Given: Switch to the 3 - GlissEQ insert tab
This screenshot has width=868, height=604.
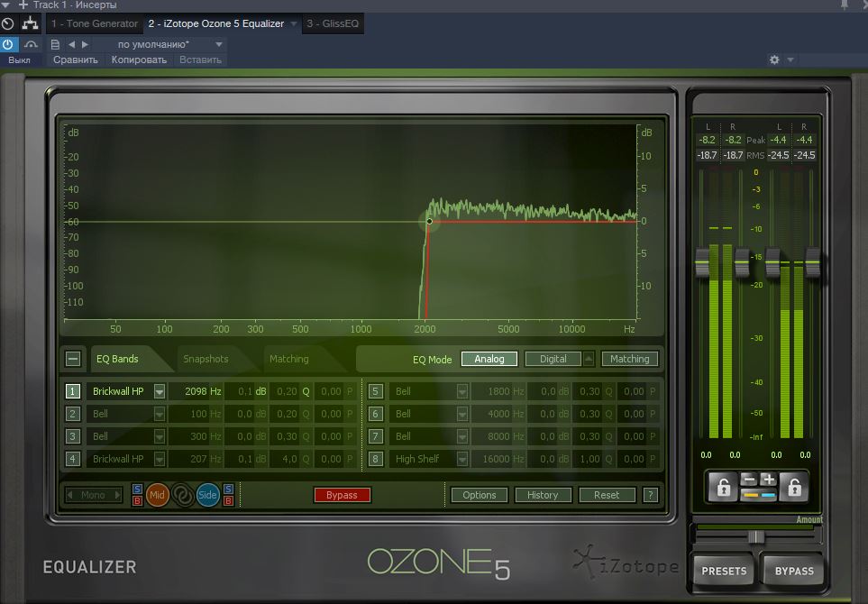Looking at the screenshot, I should point(333,23).
